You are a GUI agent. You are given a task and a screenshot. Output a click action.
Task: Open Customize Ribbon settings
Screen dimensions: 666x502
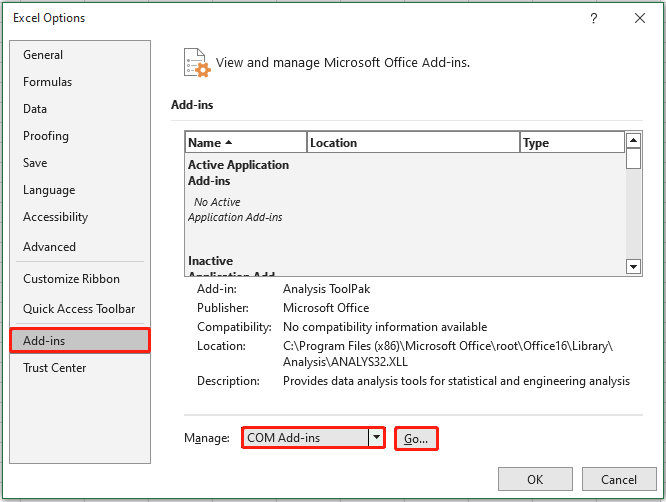[x=71, y=279]
